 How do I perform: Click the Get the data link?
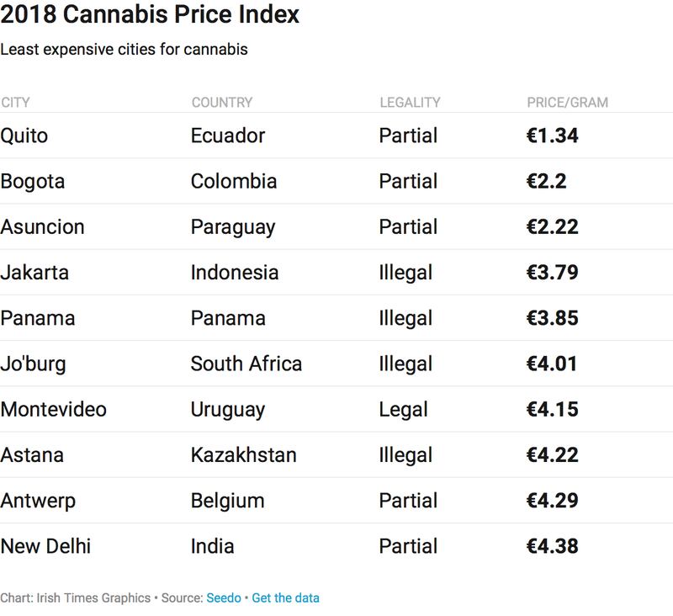(285, 598)
